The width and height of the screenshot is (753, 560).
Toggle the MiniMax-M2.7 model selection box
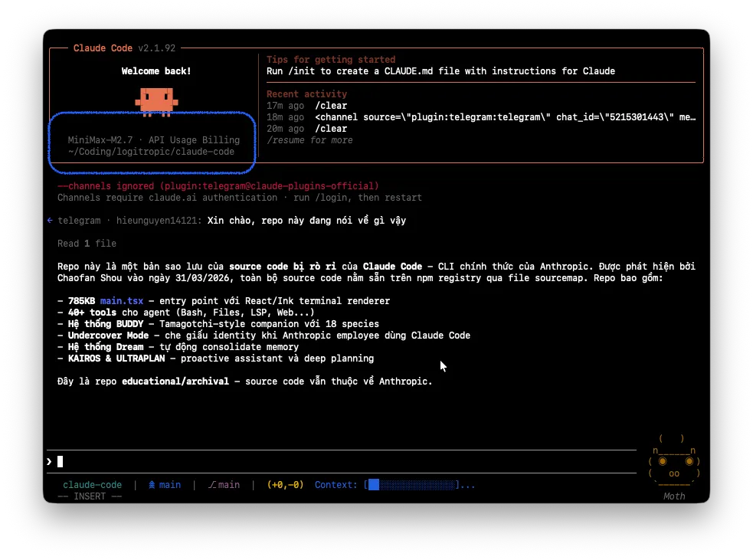coord(100,139)
